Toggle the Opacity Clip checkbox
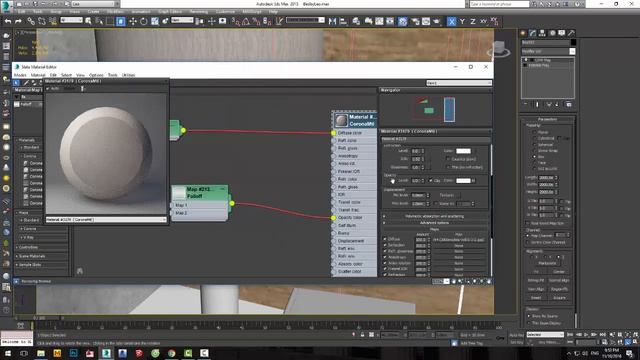 (x=431, y=180)
